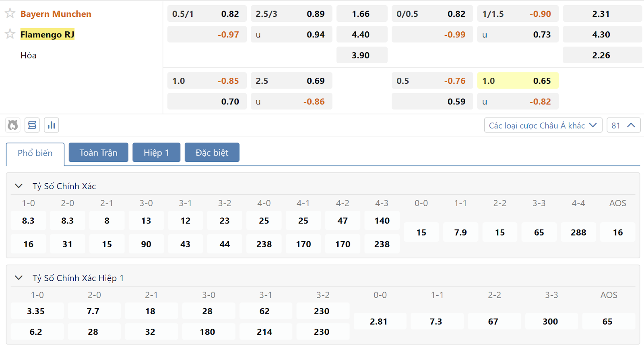Pick under odds 0.94

(x=291, y=35)
